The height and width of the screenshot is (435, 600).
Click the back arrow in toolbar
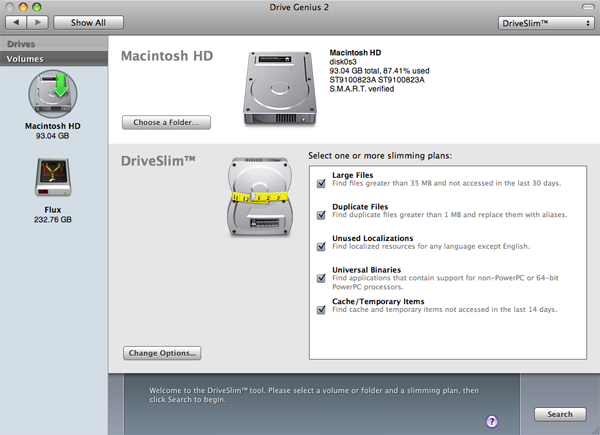(x=16, y=23)
